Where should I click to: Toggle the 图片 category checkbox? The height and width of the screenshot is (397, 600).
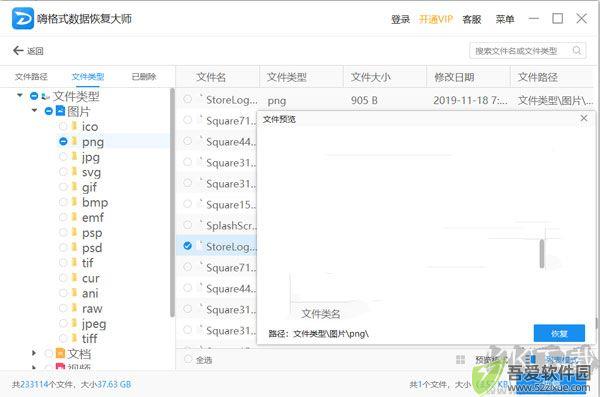(49, 111)
